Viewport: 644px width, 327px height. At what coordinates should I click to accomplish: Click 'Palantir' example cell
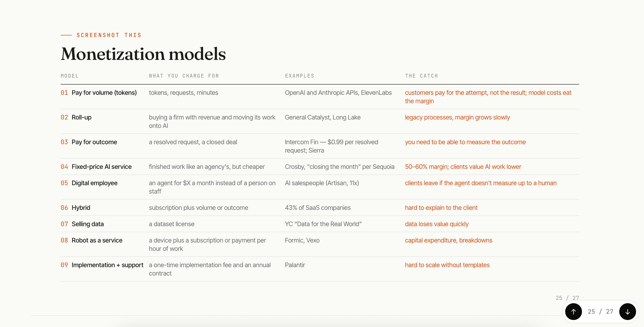(295, 265)
